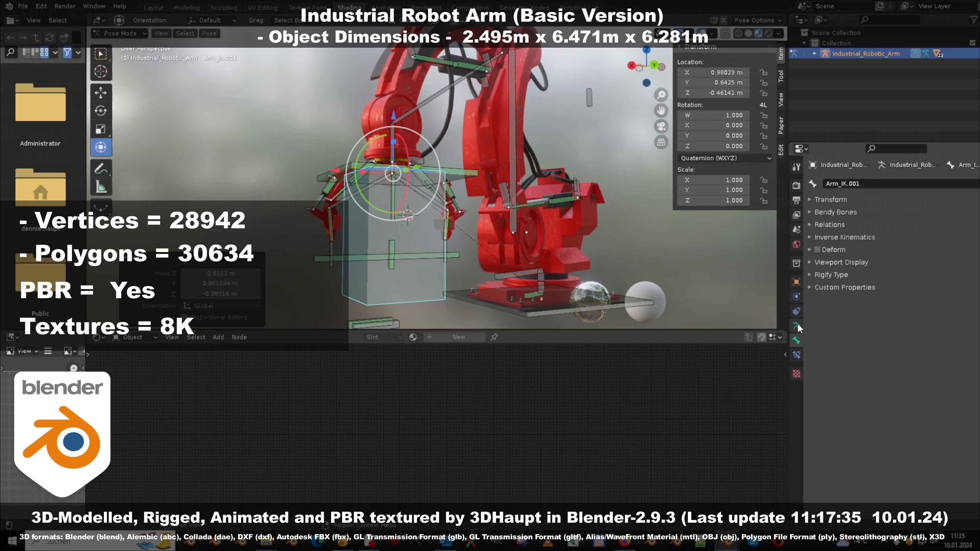Click viewport zoom magnifier gizmo

click(661, 94)
